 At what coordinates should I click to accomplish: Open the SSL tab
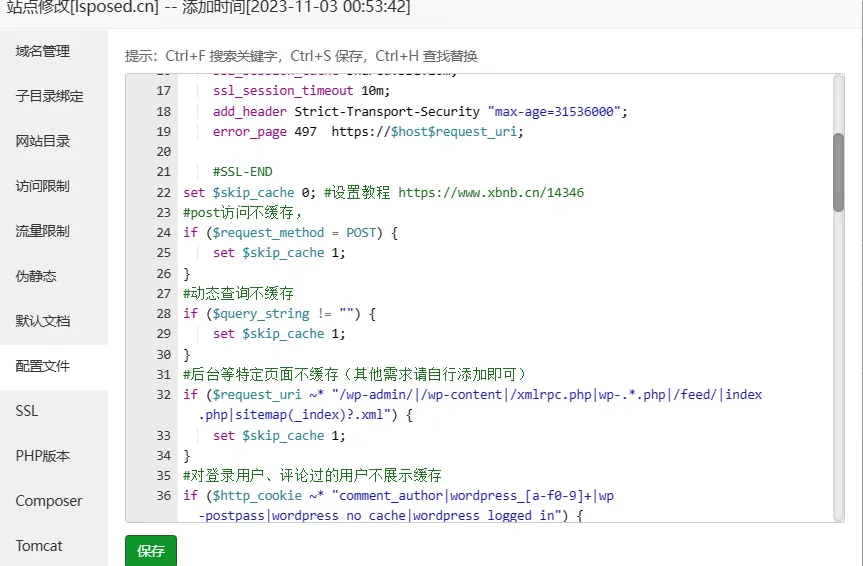(x=54, y=411)
